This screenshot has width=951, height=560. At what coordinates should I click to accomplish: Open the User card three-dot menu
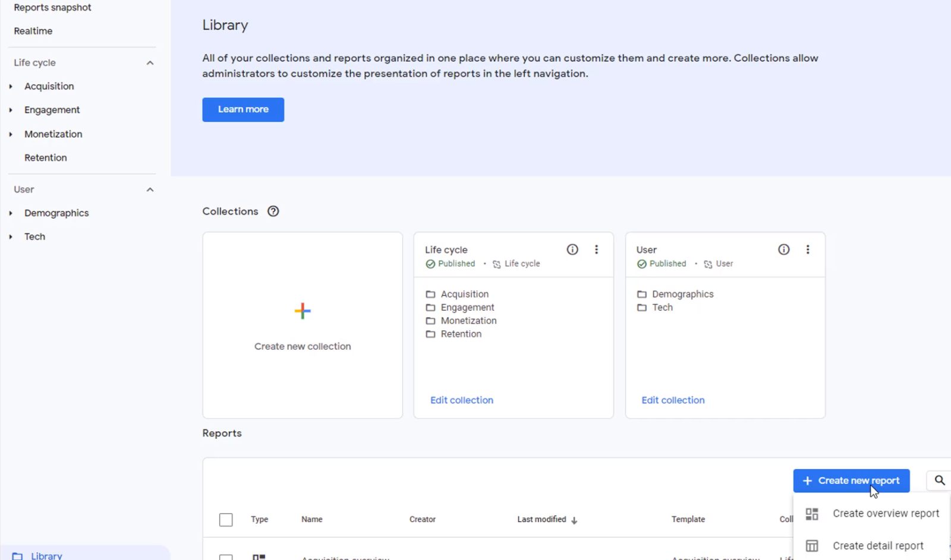point(808,249)
